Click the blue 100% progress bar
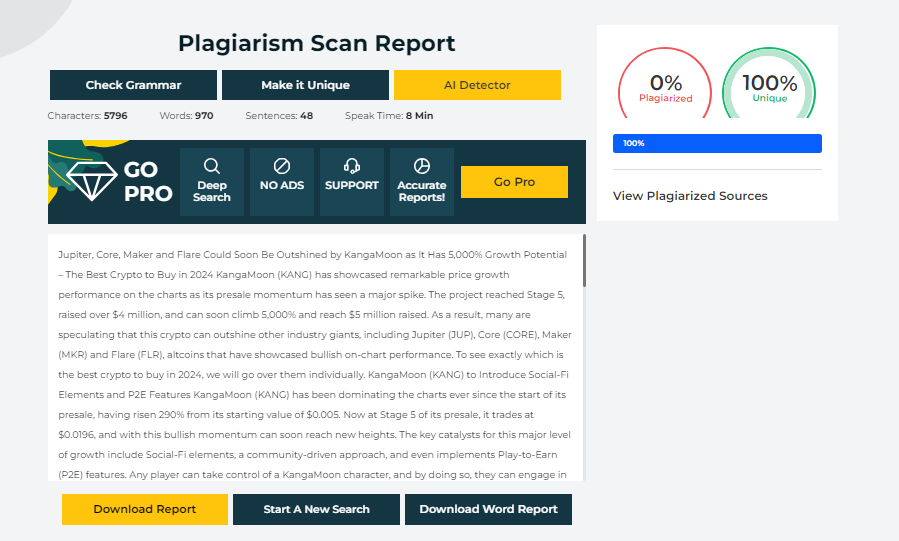This screenshot has width=899, height=541. [717, 143]
